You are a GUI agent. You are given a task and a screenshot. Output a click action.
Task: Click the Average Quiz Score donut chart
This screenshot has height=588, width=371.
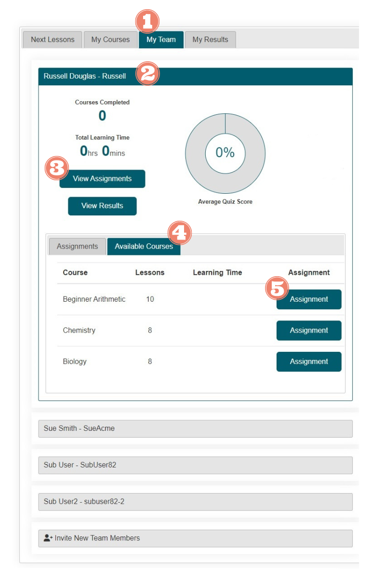click(x=225, y=153)
